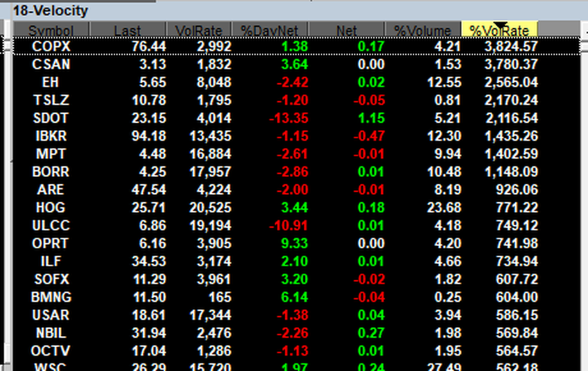Click BMNG VolRate value 165
The height and width of the screenshot is (371, 588).
tap(220, 297)
